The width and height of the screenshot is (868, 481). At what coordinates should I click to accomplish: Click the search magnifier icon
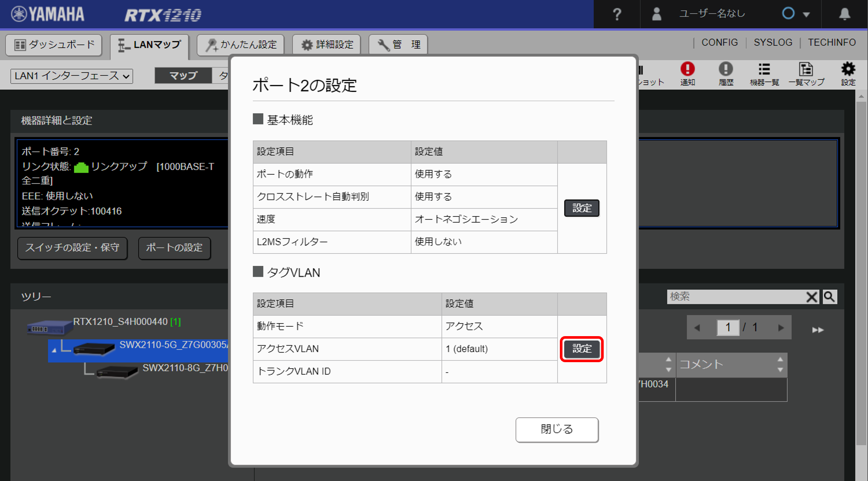829,297
